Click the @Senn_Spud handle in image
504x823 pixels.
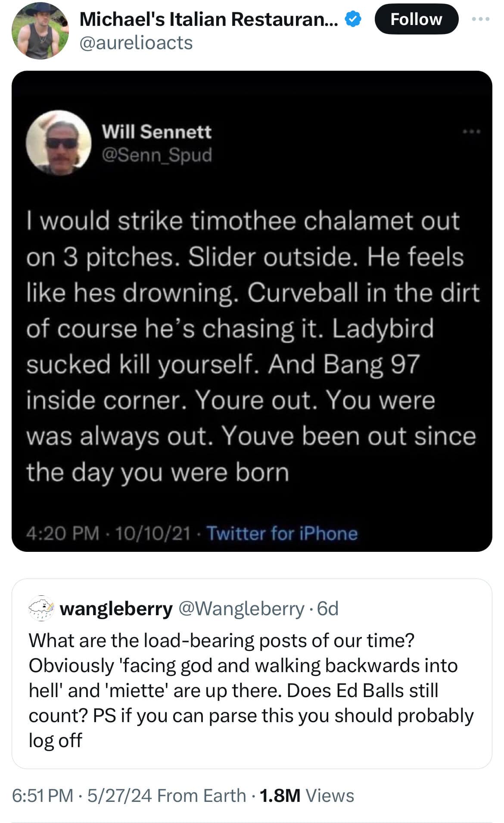157,155
